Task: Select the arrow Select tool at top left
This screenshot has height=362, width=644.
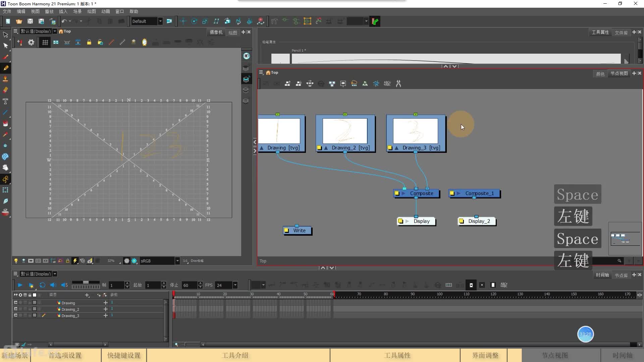Action: [x=5, y=35]
